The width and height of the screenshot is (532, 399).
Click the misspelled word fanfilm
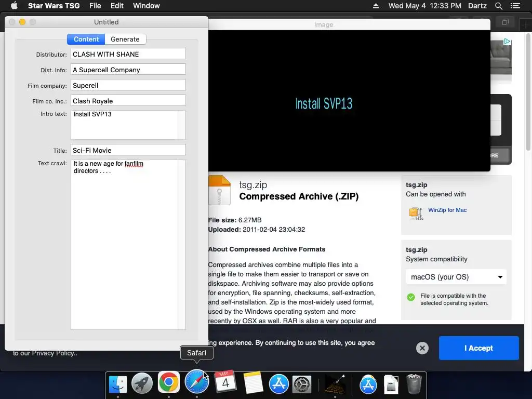coord(134,164)
